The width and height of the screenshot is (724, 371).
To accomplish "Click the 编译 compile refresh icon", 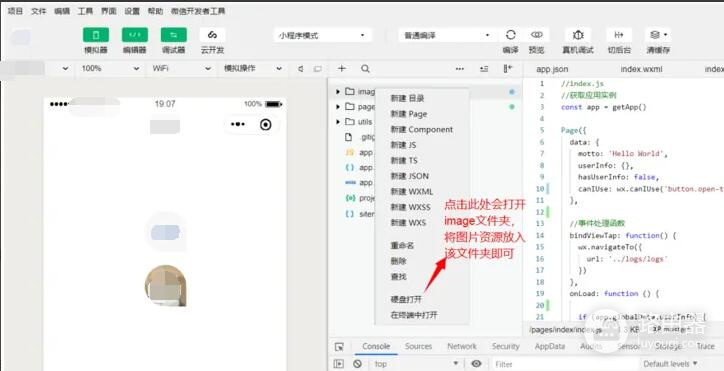I will pyautogui.click(x=510, y=35).
